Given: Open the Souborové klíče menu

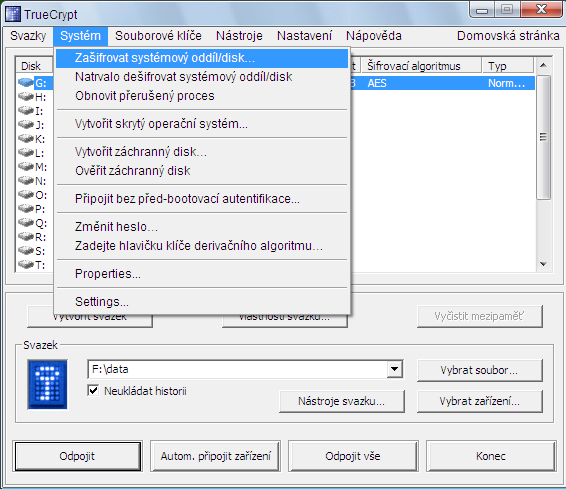Looking at the screenshot, I should click(158, 36).
